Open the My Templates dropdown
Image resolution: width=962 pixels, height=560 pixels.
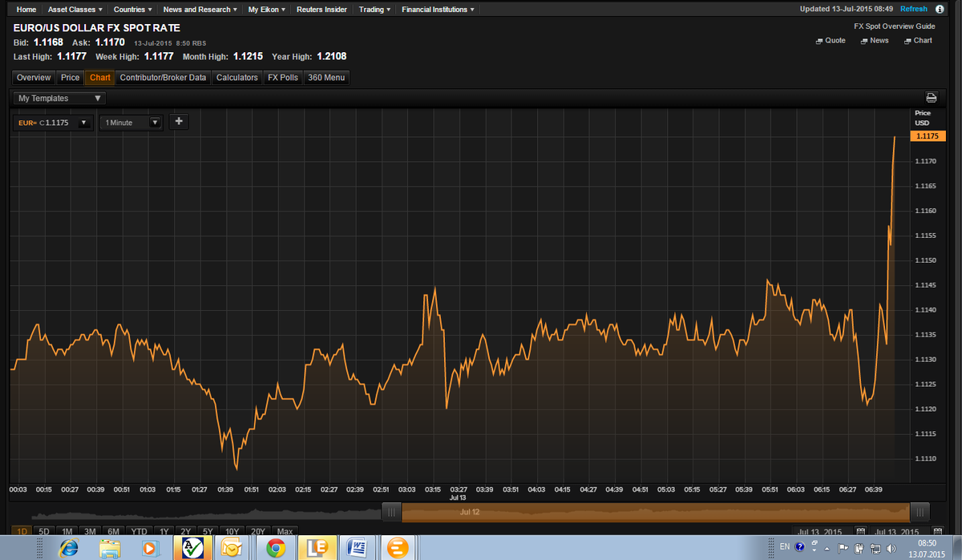(x=60, y=98)
